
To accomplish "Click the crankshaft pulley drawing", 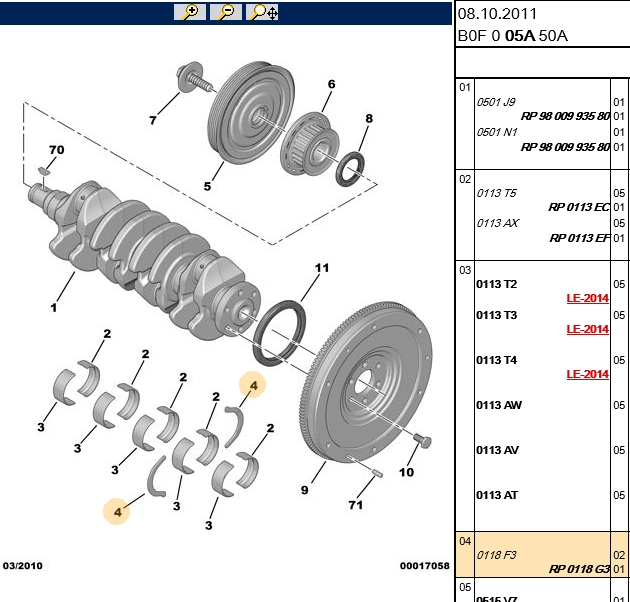I will pos(251,113).
